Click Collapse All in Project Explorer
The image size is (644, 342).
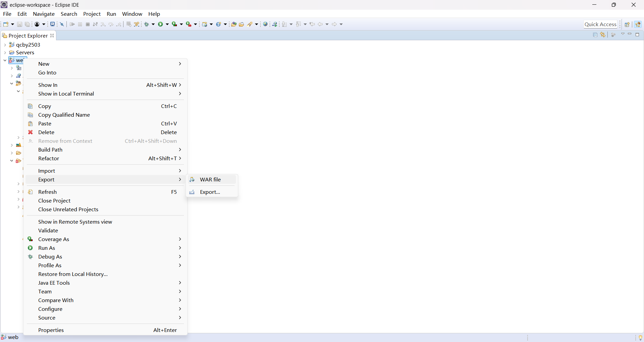595,35
